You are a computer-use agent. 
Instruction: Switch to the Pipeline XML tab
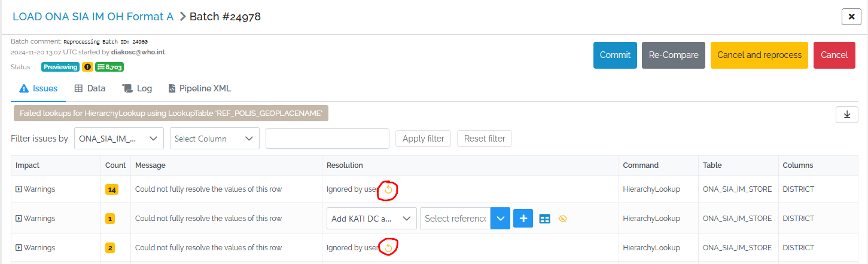tap(200, 88)
